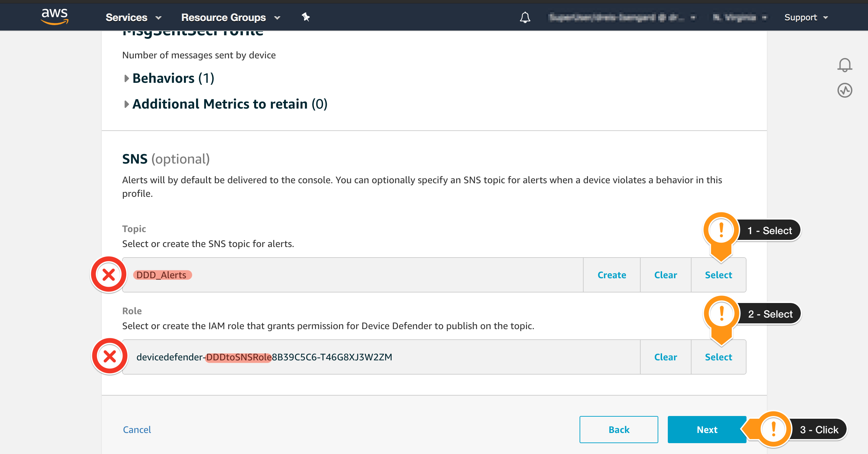Cancel the security profile wizard
The height and width of the screenshot is (454, 868).
coord(137,430)
